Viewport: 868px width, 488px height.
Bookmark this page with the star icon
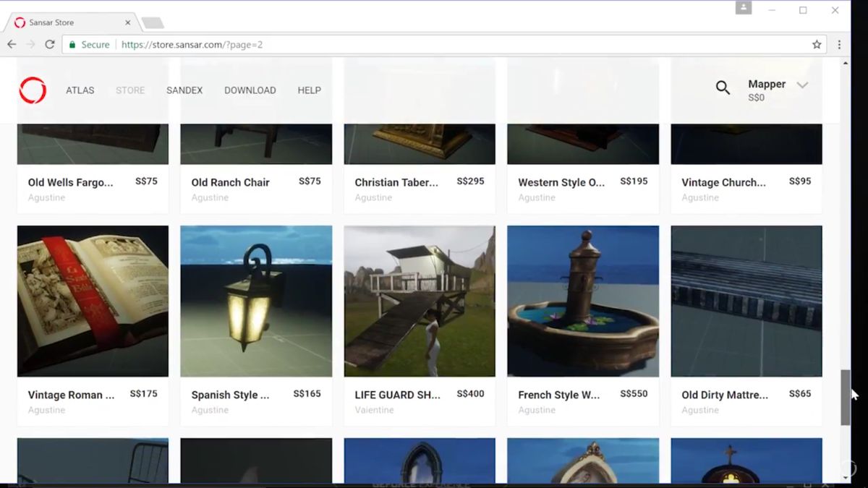point(817,44)
